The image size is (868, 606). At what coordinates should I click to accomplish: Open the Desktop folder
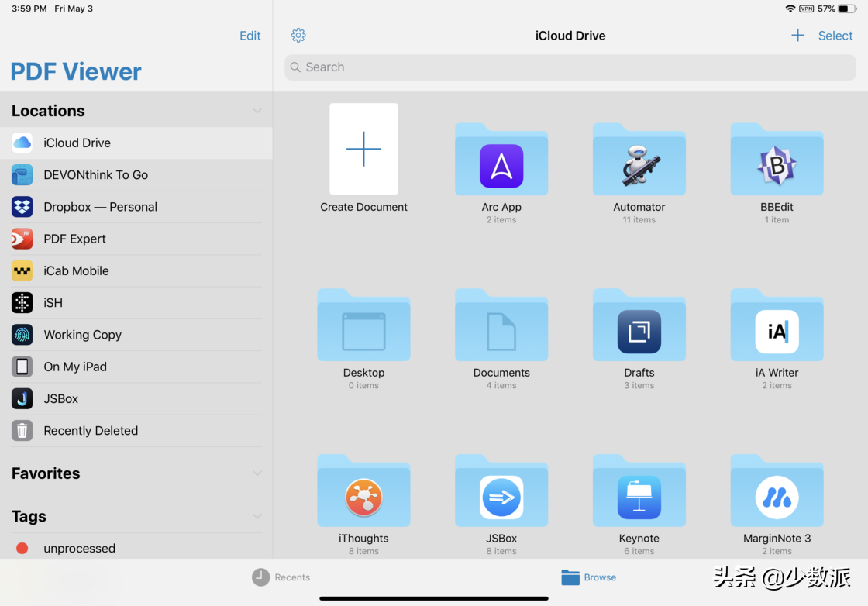(x=363, y=325)
